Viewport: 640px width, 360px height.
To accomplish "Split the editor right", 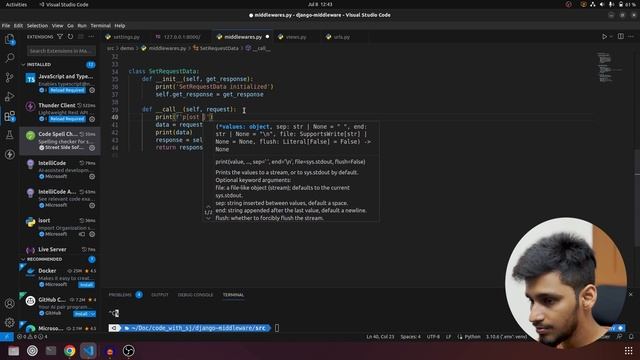I will click(x=620, y=37).
